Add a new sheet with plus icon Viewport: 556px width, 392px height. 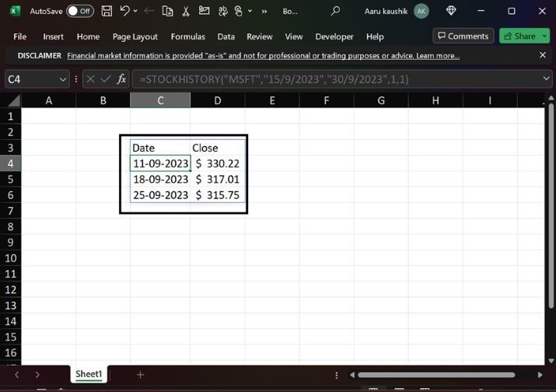(141, 375)
